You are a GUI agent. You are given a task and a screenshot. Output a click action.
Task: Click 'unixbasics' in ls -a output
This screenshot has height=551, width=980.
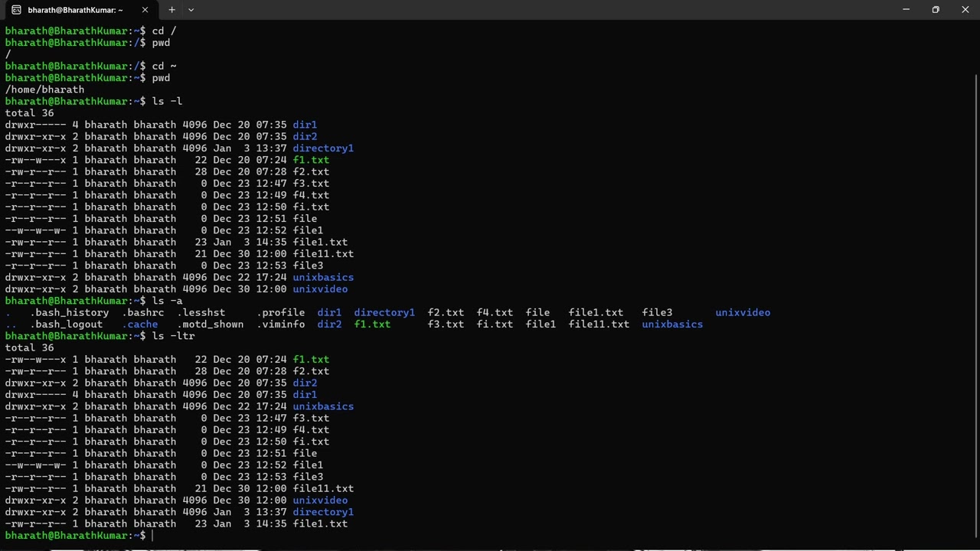(672, 324)
